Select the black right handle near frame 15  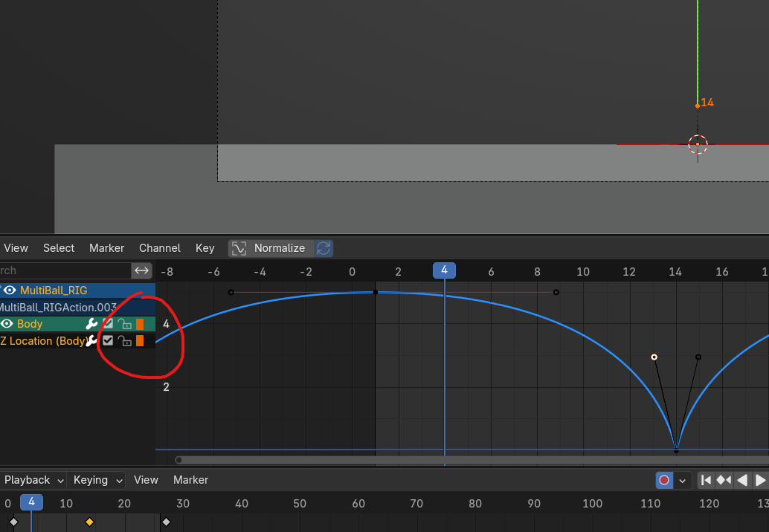698,357
